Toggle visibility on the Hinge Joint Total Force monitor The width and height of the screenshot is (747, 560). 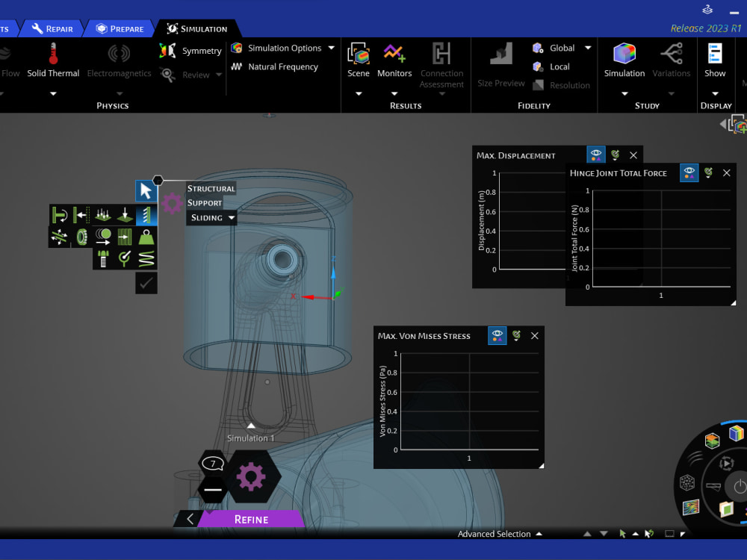click(689, 172)
